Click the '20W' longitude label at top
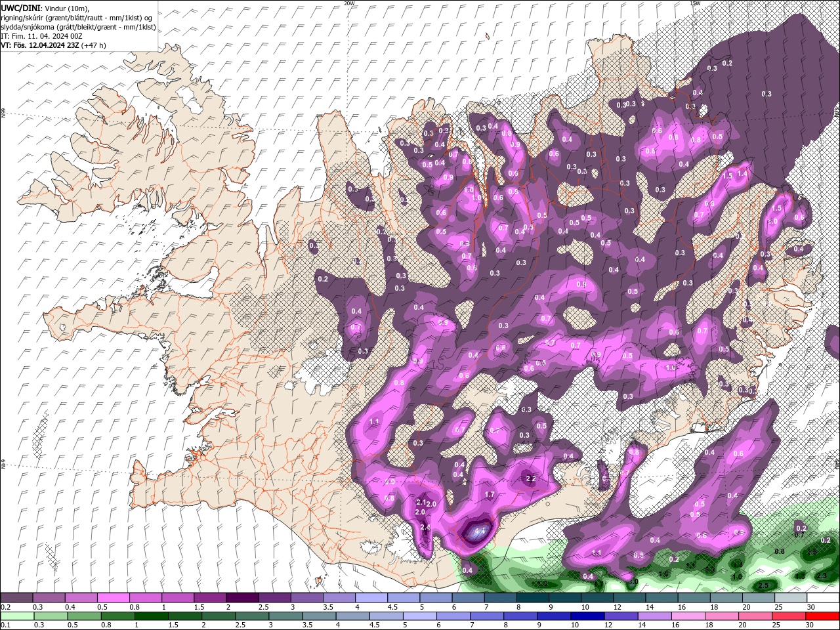This screenshot has width=840, height=630. (x=350, y=3)
